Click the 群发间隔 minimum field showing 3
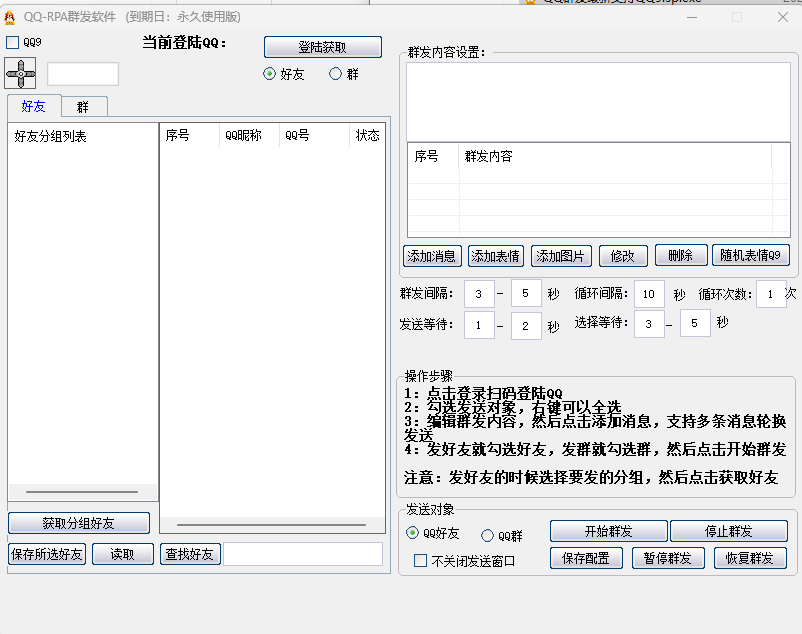802x634 pixels. [x=479, y=294]
